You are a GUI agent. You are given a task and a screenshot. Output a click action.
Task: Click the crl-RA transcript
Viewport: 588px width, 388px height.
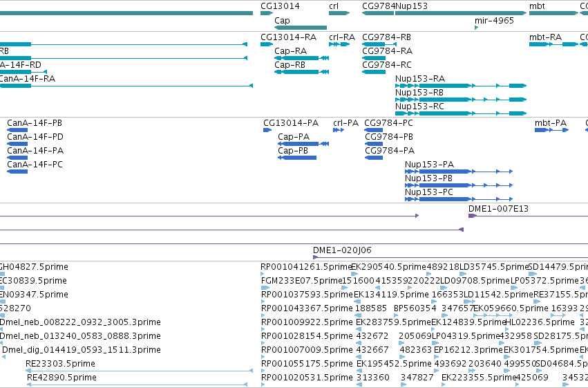pyautogui.click(x=339, y=44)
